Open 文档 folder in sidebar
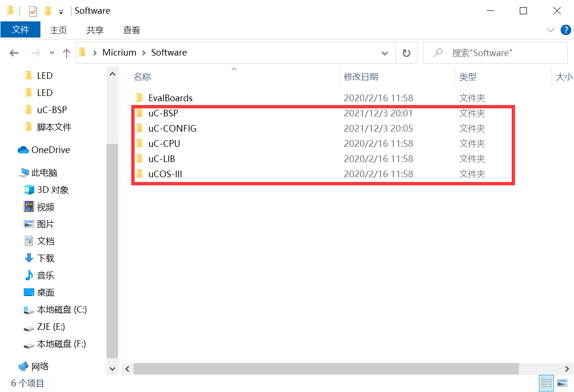Image resolution: width=574 pixels, height=392 pixels. [x=46, y=241]
